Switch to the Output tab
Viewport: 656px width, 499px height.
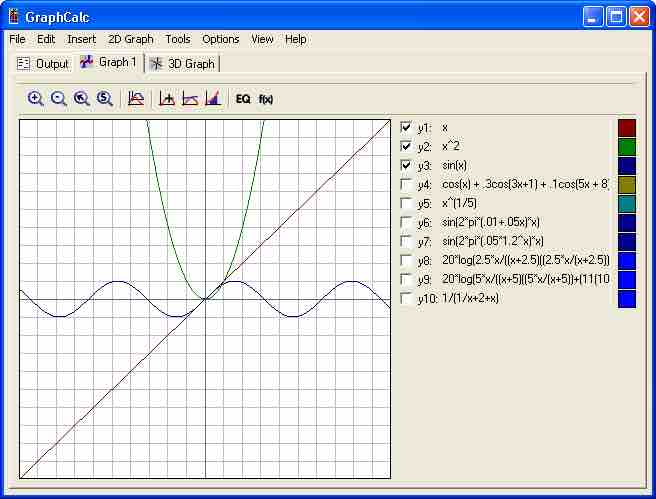(42, 64)
